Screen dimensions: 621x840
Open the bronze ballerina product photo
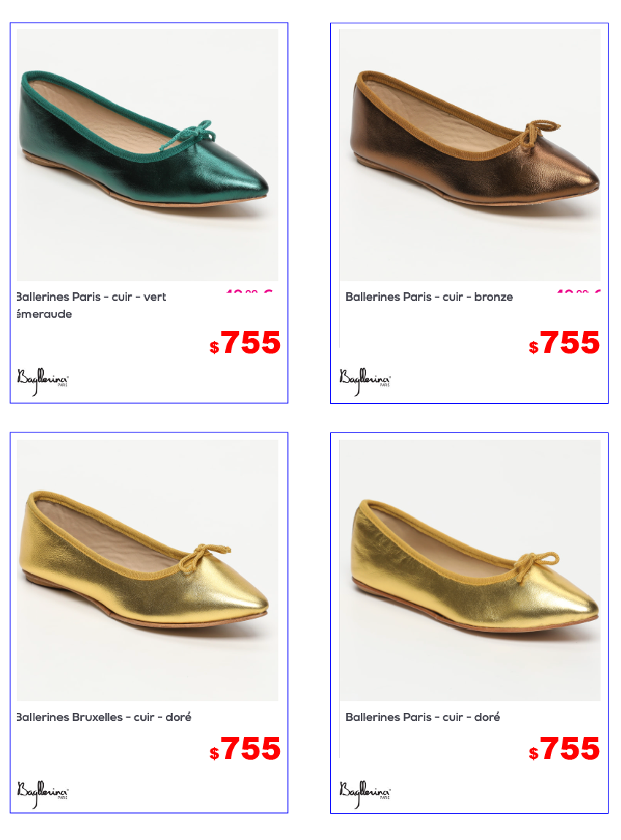(x=470, y=155)
